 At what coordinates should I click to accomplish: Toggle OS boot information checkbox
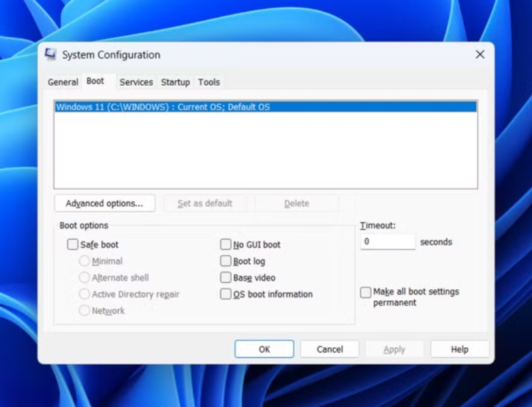point(225,294)
